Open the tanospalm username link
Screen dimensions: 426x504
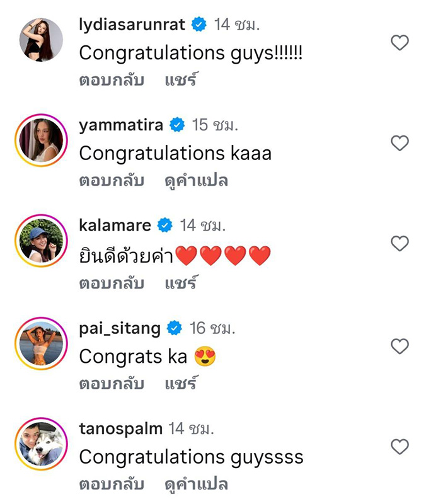(120, 429)
